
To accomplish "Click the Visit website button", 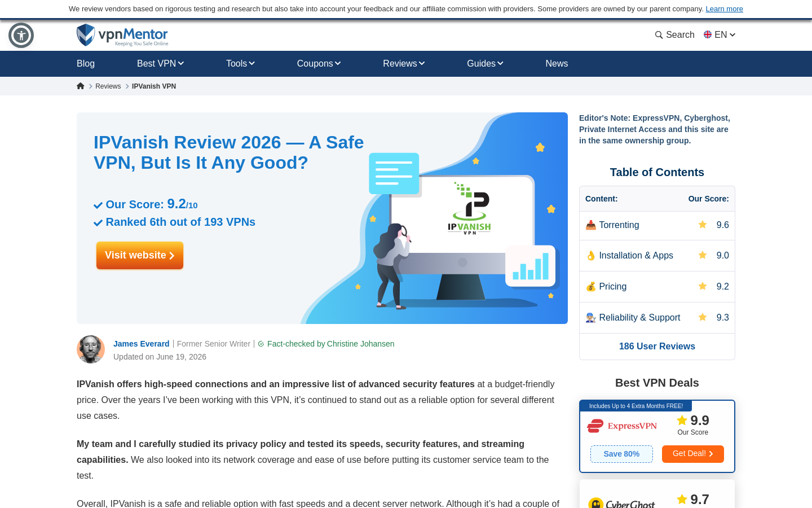I will (x=140, y=256).
